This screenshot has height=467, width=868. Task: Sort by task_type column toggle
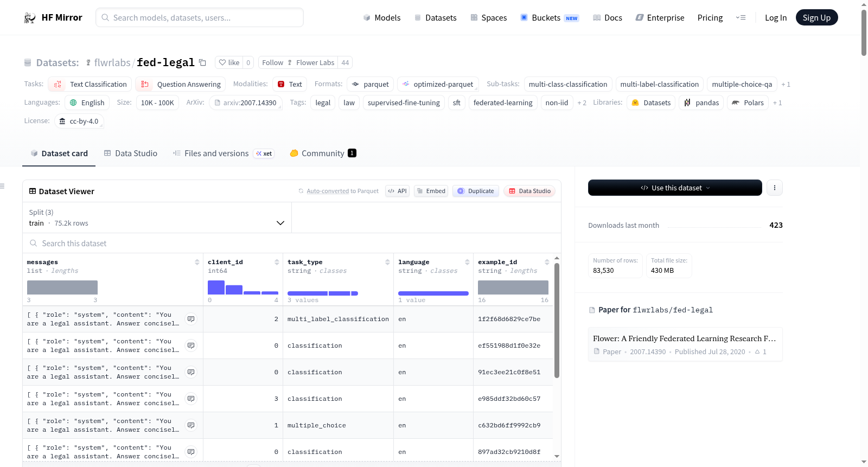387,262
